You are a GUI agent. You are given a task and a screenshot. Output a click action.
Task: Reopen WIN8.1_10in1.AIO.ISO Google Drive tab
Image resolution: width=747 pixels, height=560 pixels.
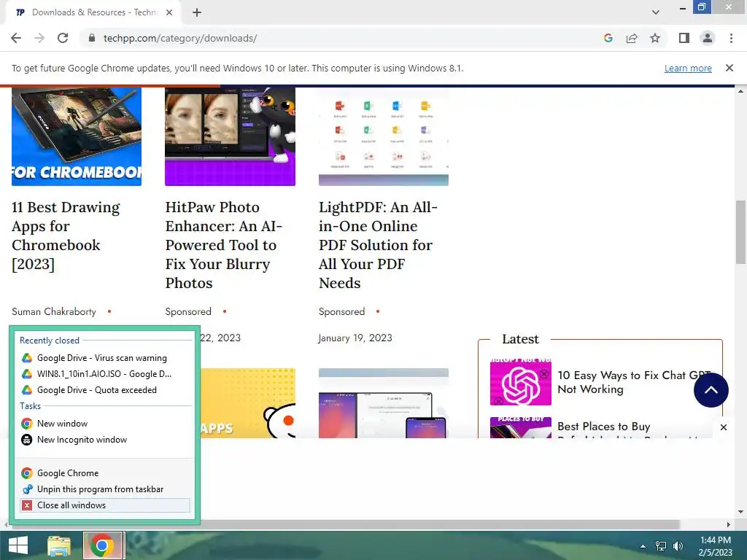105,374
